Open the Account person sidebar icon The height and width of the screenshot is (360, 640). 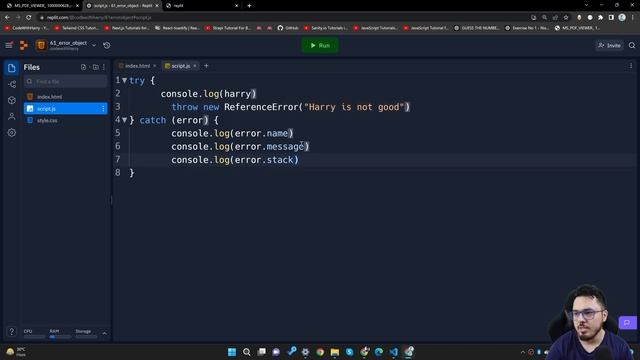coord(11,116)
